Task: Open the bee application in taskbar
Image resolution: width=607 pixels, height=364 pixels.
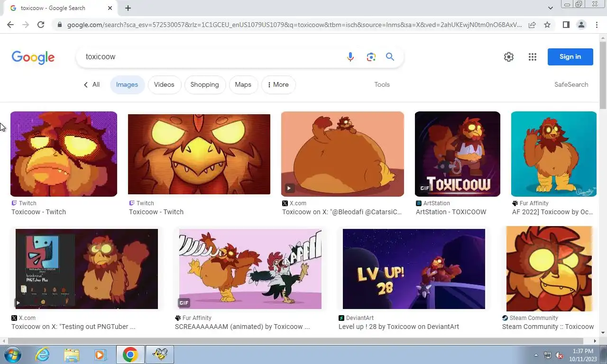Action: [160, 355]
